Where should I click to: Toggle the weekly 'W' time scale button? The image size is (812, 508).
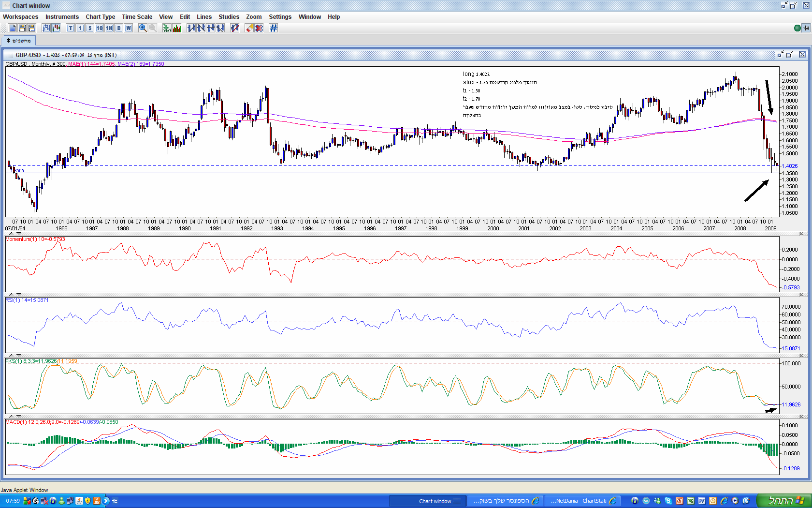coord(129,28)
